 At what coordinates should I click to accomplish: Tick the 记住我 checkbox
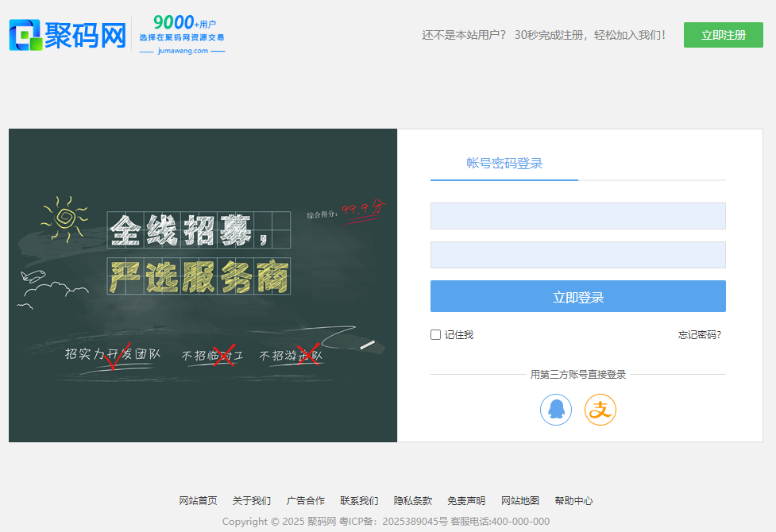pyautogui.click(x=435, y=335)
